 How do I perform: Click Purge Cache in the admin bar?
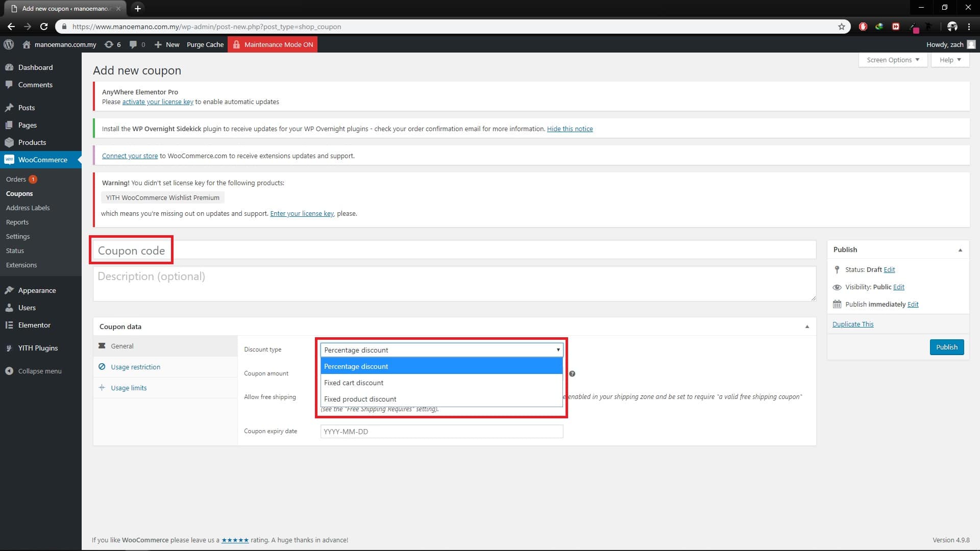[205, 44]
